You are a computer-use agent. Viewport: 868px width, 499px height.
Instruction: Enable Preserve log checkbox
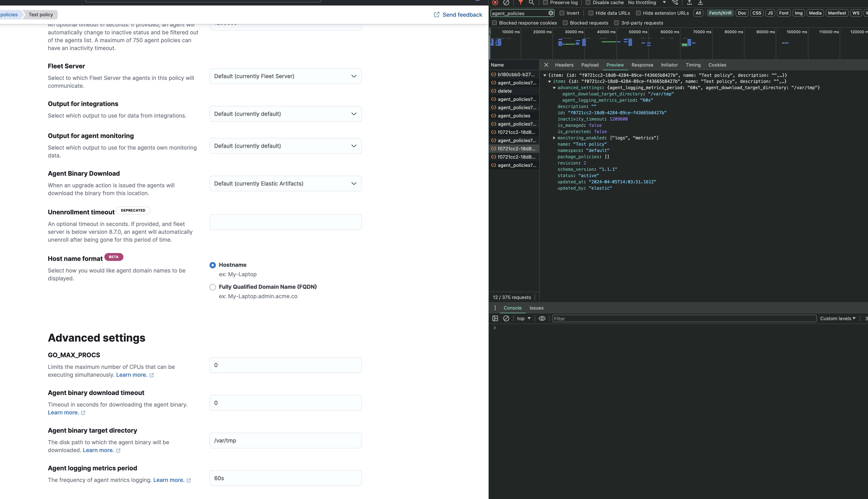[545, 2]
